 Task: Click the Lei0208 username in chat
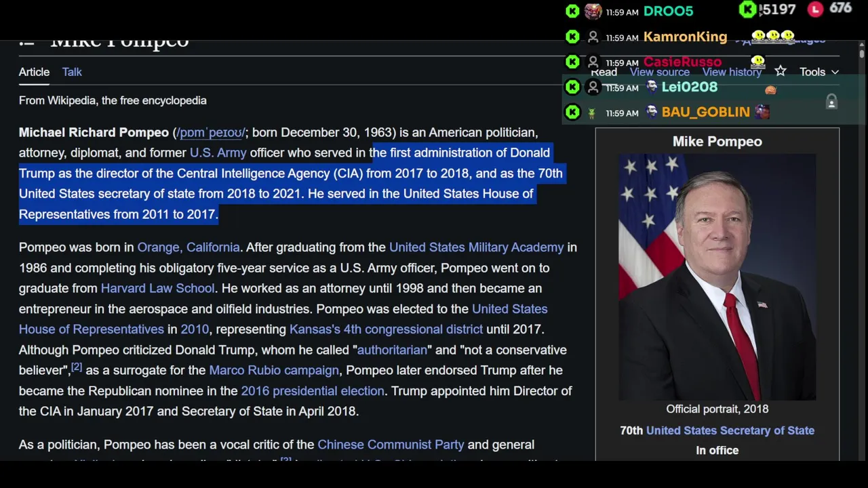coord(689,87)
